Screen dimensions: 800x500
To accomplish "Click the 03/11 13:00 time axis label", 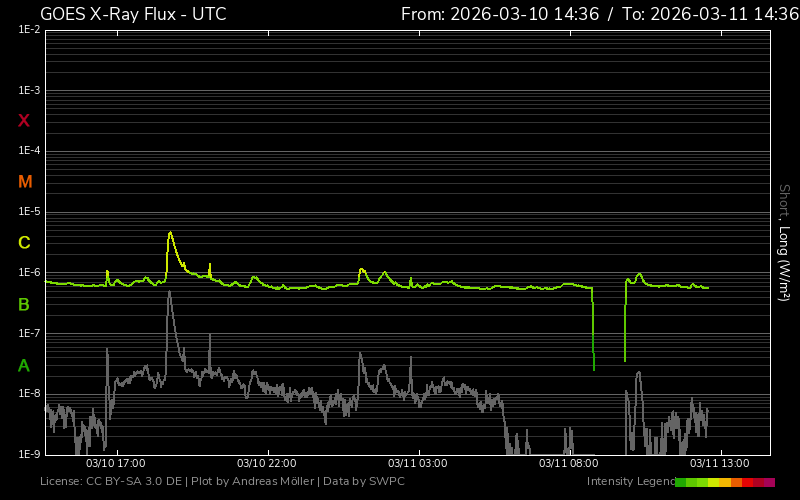I will pos(719,464).
